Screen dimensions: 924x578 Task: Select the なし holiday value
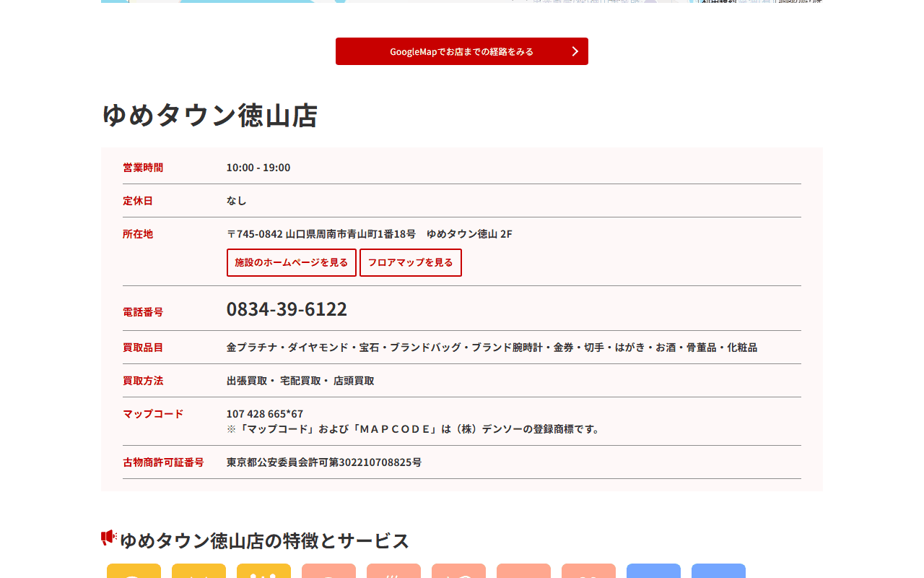click(x=237, y=201)
